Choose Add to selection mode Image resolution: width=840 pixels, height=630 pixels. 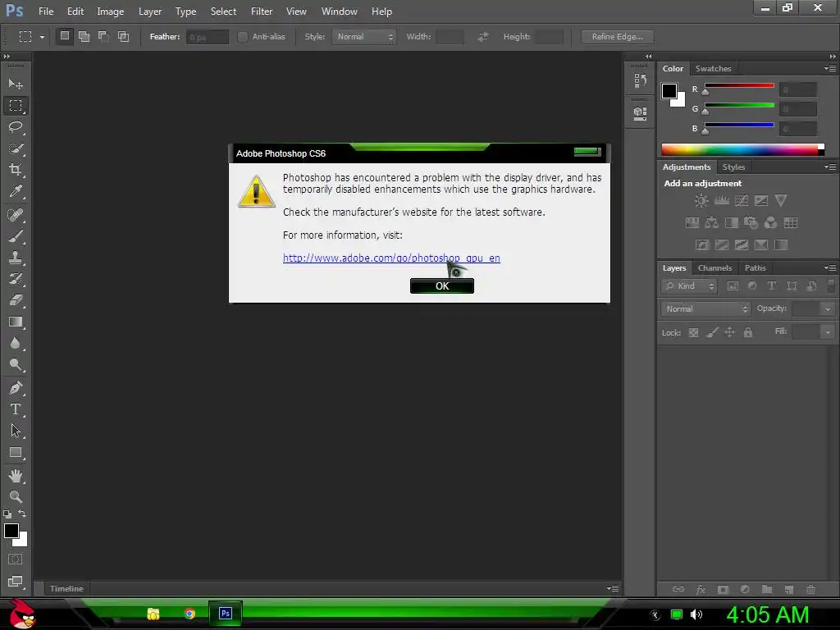click(84, 36)
